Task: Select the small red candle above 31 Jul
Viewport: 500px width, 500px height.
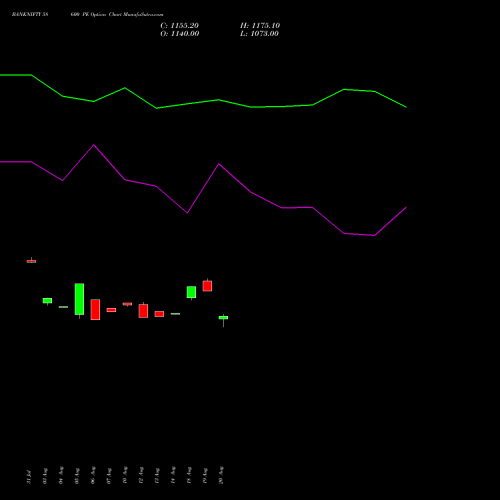Action: (31, 261)
